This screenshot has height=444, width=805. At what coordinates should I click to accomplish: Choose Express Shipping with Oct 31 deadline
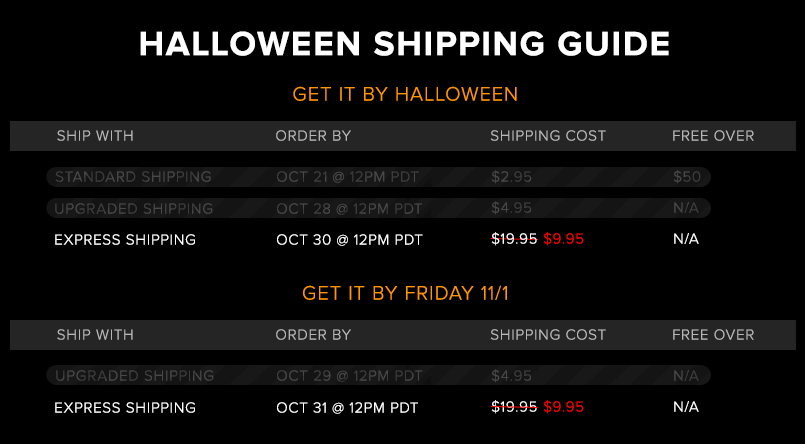point(125,408)
